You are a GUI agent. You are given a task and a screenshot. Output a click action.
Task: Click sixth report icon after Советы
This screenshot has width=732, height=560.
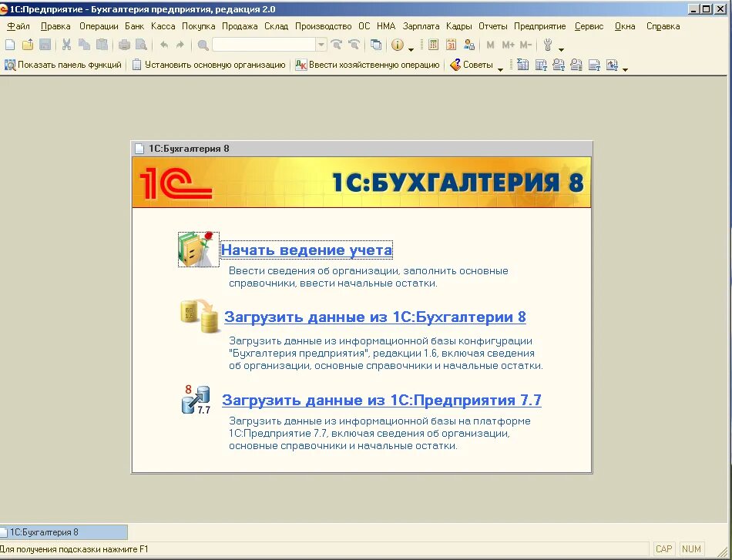tap(612, 65)
